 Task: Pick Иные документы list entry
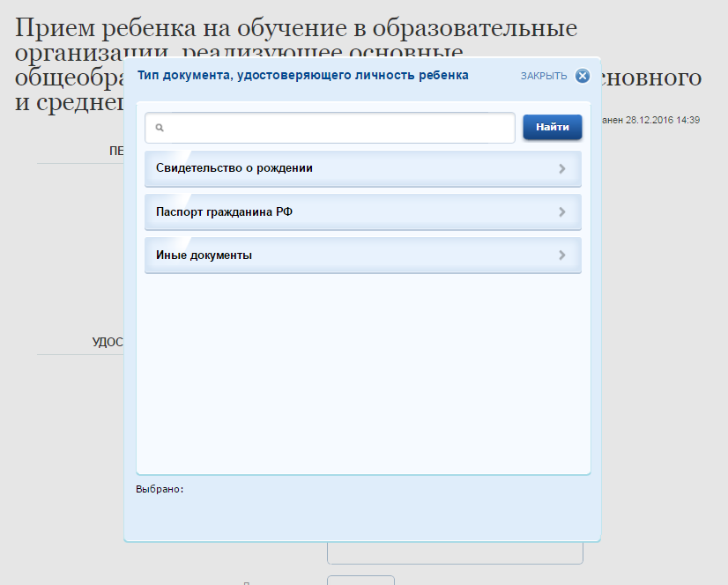coord(204,255)
